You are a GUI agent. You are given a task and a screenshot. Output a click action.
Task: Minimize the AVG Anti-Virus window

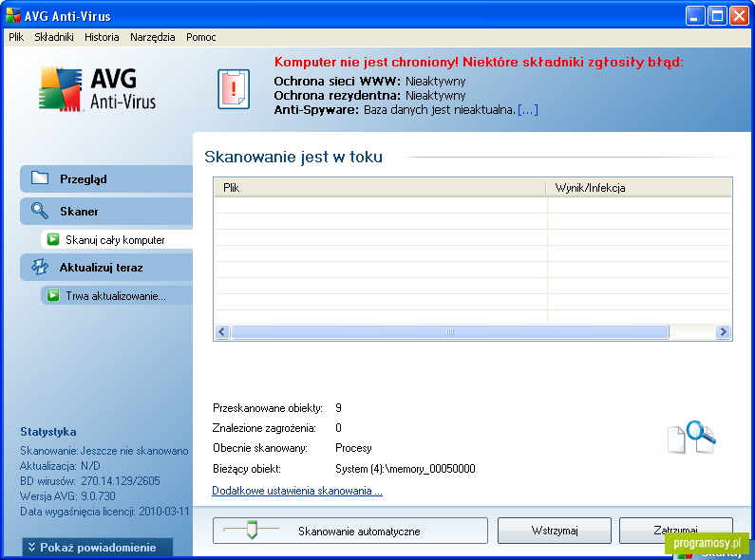(x=694, y=16)
